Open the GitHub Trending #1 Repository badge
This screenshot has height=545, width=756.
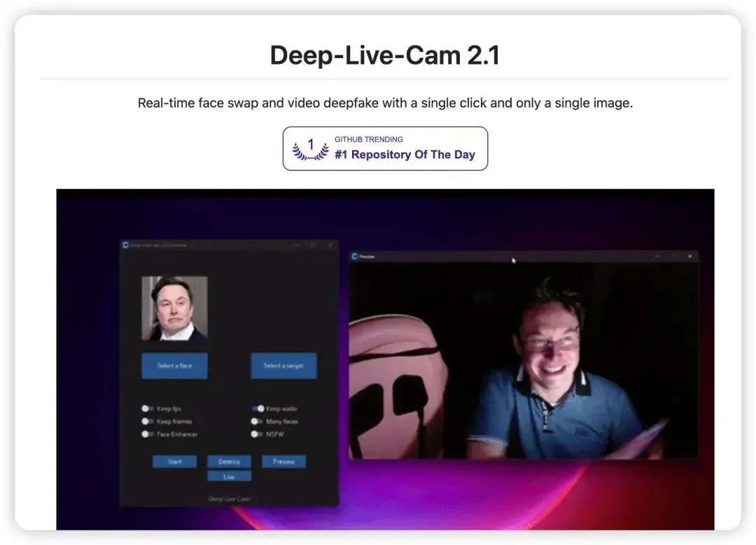click(x=385, y=149)
